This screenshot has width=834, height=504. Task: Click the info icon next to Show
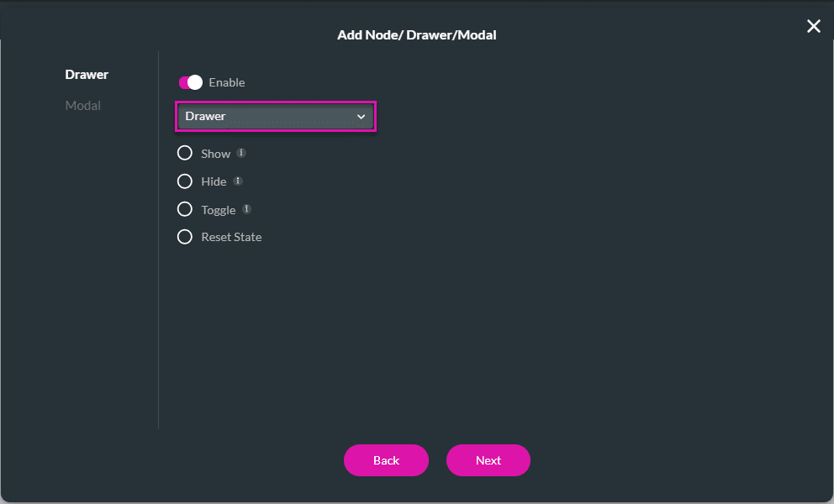(240, 153)
